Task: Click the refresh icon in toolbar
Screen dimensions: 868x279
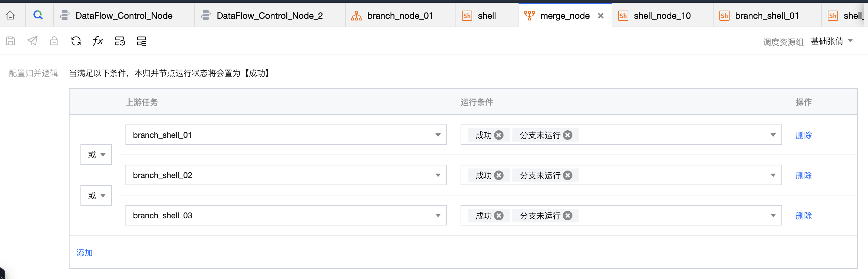Action: click(76, 41)
